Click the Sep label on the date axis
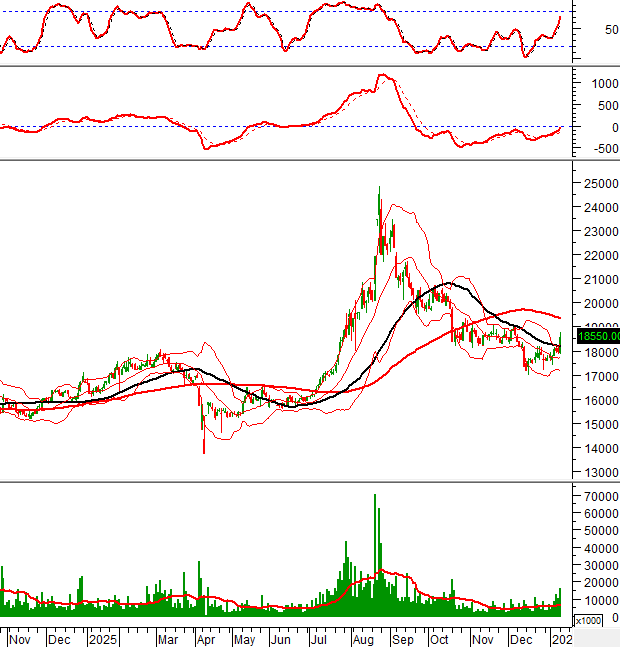Screen dimensions: 620x647 point(399,637)
